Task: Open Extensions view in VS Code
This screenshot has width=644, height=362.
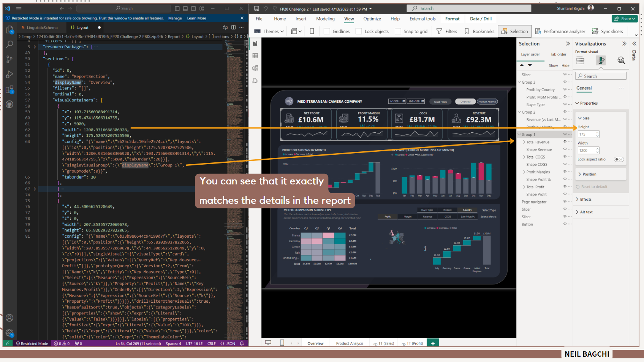Action: point(10,89)
